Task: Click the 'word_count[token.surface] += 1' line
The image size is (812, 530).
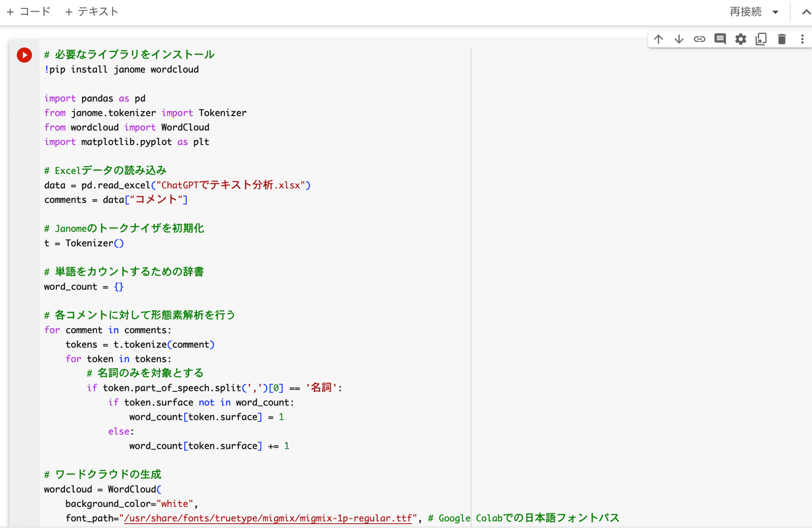Action: click(x=210, y=445)
